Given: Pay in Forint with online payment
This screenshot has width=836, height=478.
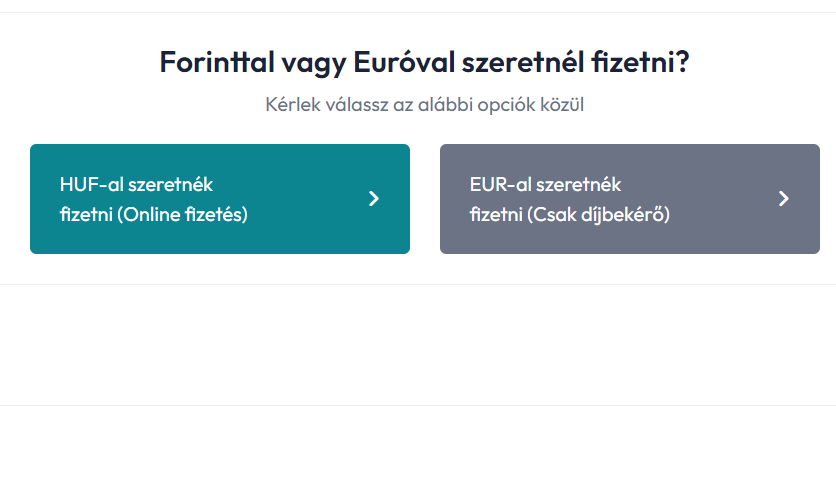Looking at the screenshot, I should 220,199.
